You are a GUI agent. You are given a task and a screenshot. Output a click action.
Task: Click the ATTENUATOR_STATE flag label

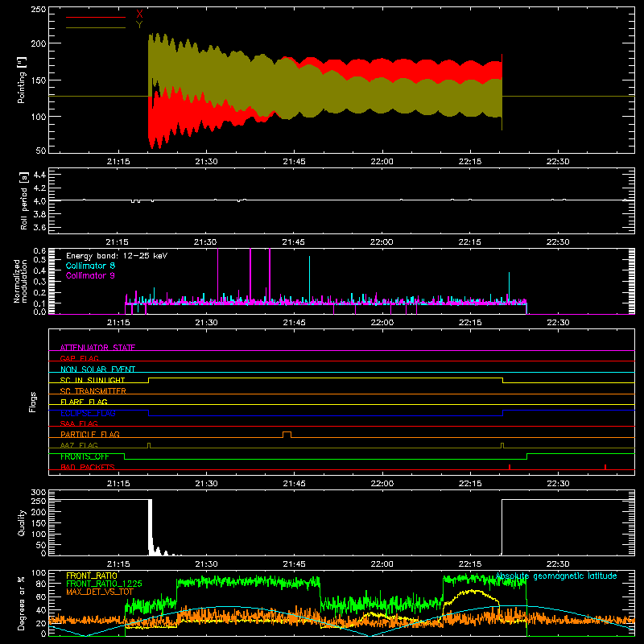pyautogui.click(x=97, y=348)
